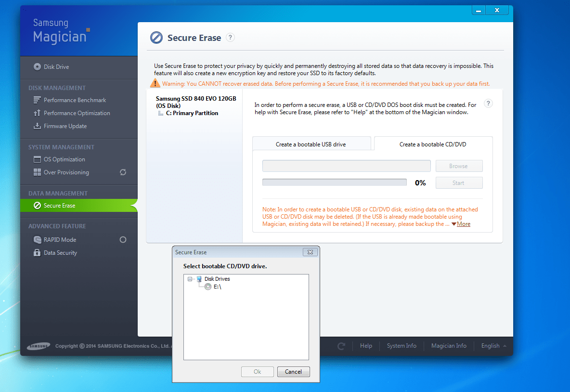Open Performance Optimization menu item

click(77, 113)
